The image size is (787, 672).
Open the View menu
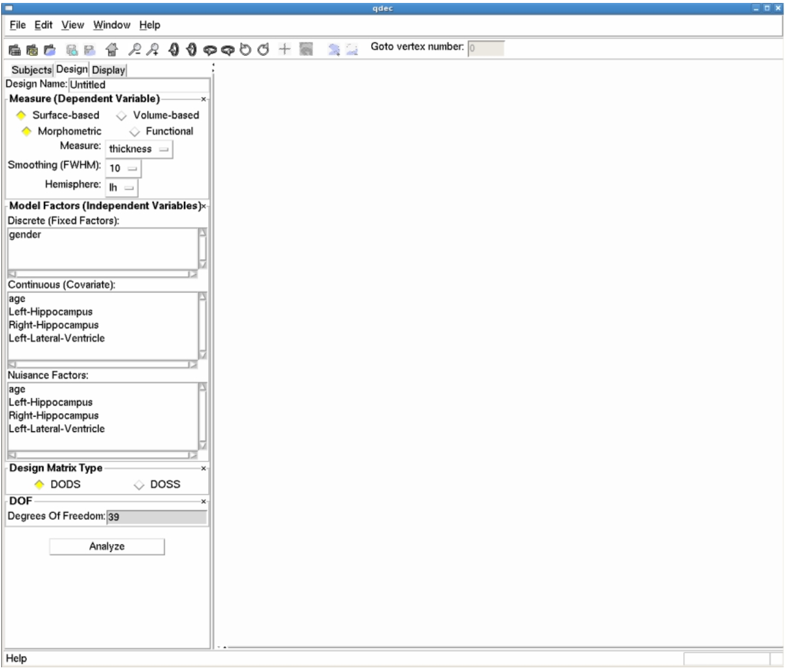tap(73, 25)
